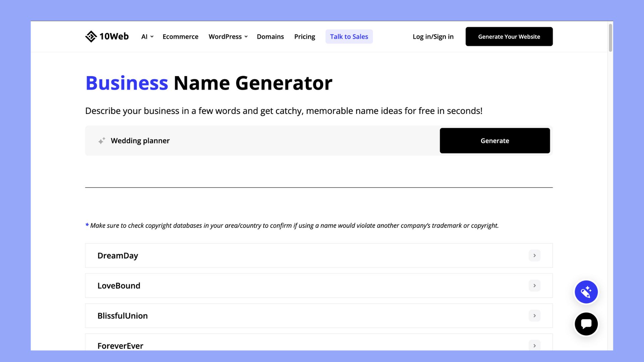Click the sparkle icon in search field
Image resolution: width=644 pixels, height=362 pixels.
tap(101, 140)
